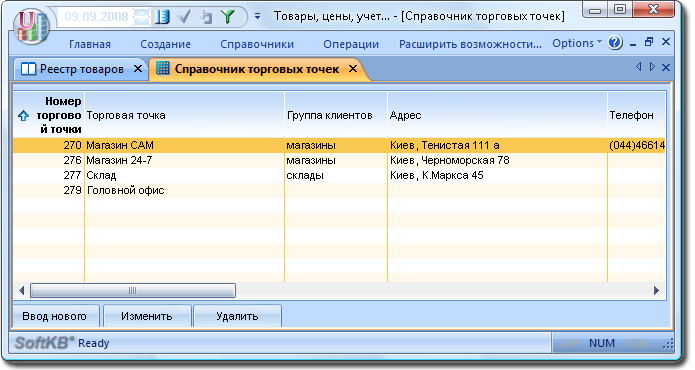Screen dimensions: 695x370
Task: Click the blue sort arrow in the header
Action: point(23,116)
